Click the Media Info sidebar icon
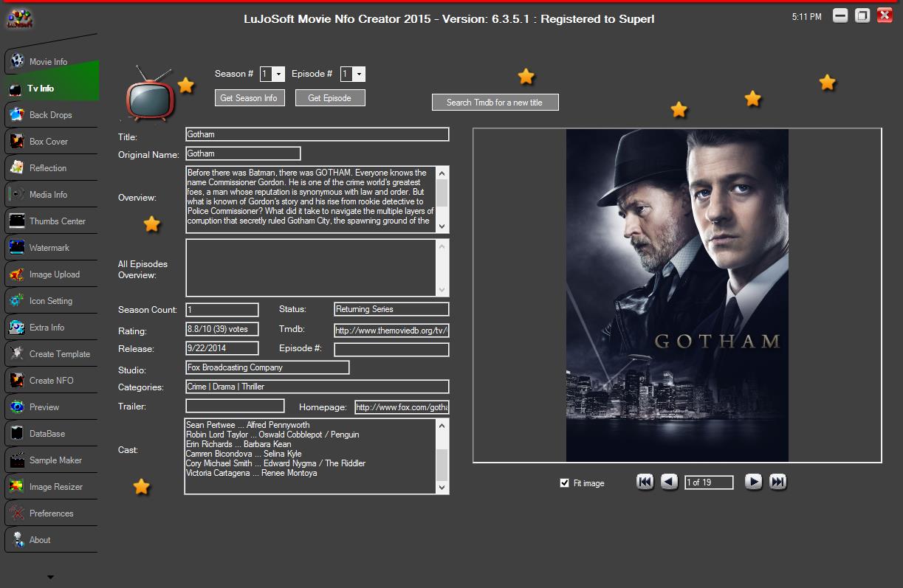903x588 pixels. click(x=16, y=194)
